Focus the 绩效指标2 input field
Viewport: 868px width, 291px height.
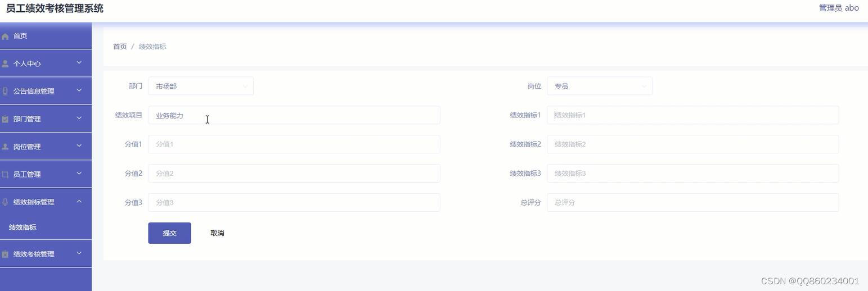click(693, 144)
